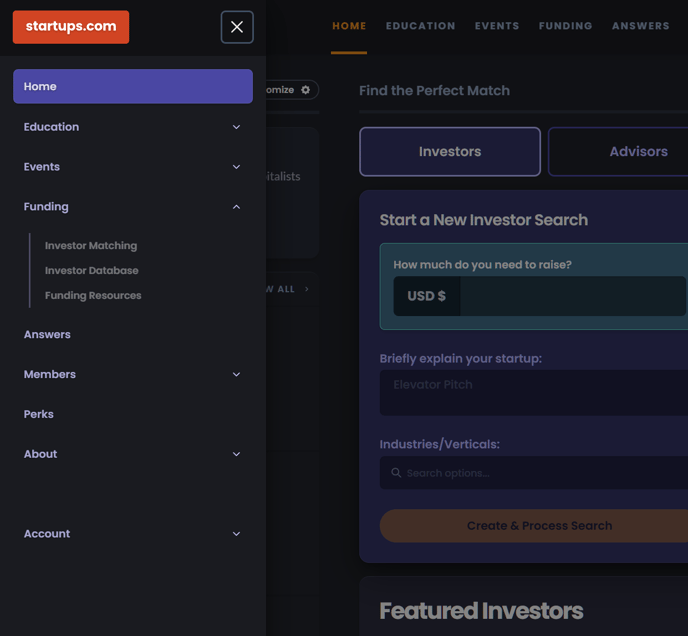
Task: Expand the Events submenu chevron
Action: 236,167
